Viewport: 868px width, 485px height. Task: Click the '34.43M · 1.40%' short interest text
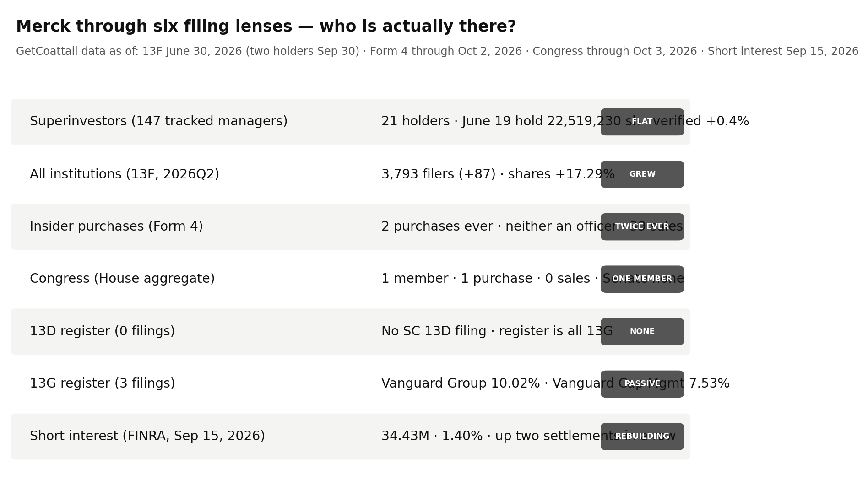tap(432, 436)
